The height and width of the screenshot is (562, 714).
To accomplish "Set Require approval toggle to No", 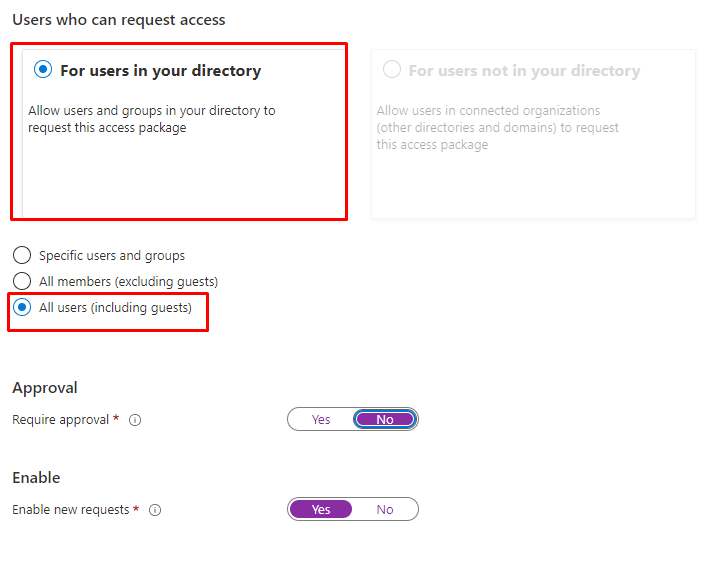I will pos(385,420).
